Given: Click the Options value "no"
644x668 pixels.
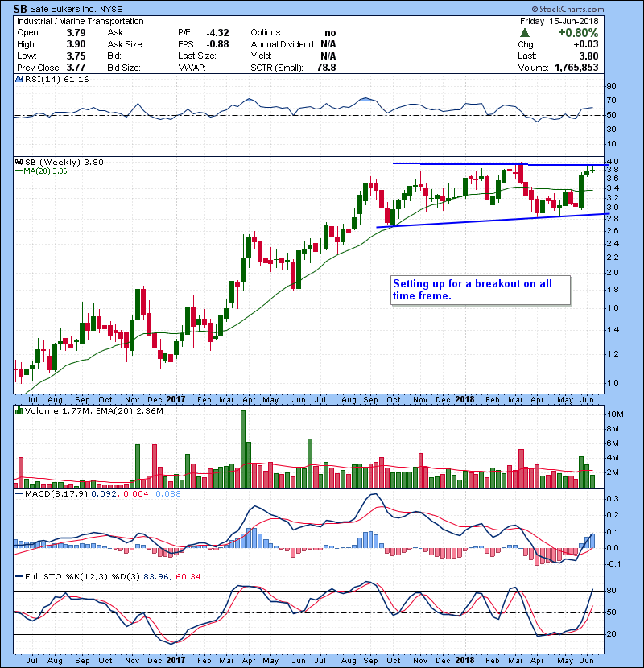Looking at the screenshot, I should pyautogui.click(x=330, y=33).
